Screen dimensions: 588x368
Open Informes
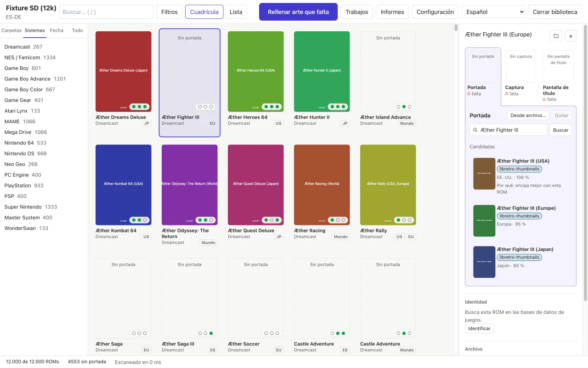click(392, 12)
